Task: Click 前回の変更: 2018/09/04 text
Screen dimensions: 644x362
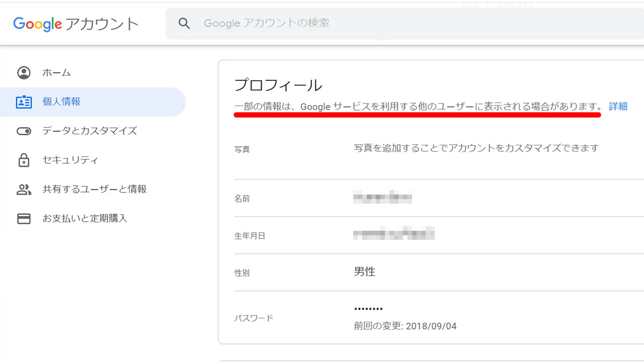Action: 405,326
